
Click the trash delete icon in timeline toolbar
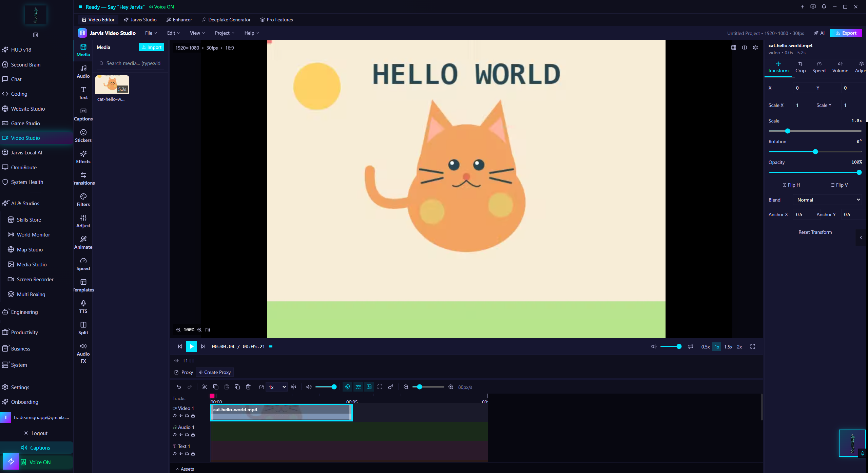point(248,387)
